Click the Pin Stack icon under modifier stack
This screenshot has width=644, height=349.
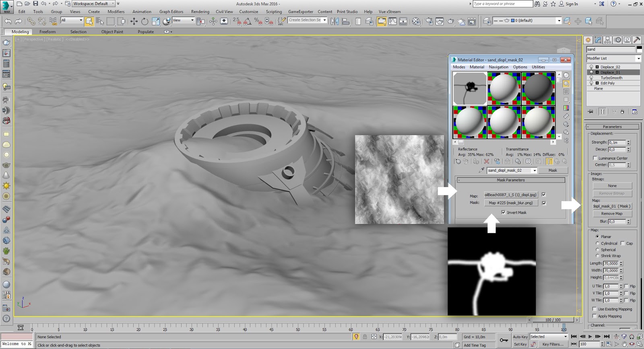590,112
